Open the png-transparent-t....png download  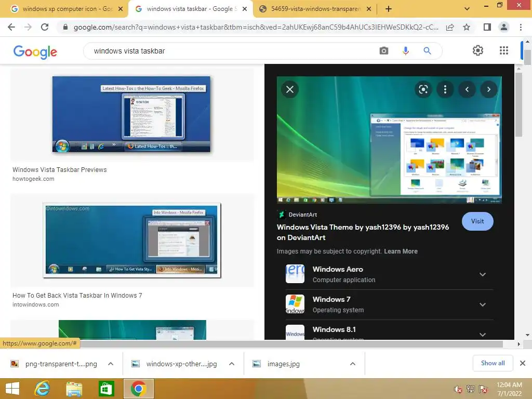click(61, 364)
